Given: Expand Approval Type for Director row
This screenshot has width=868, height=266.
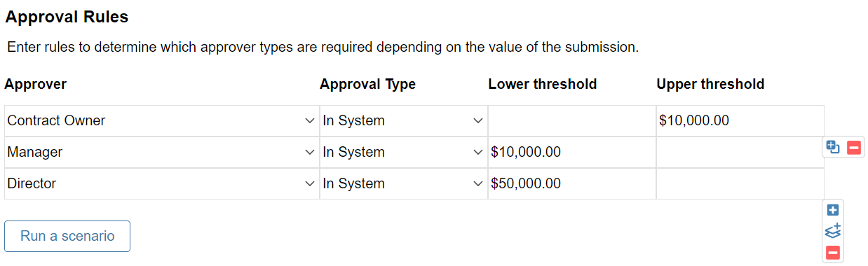Looking at the screenshot, I should coord(403,183).
